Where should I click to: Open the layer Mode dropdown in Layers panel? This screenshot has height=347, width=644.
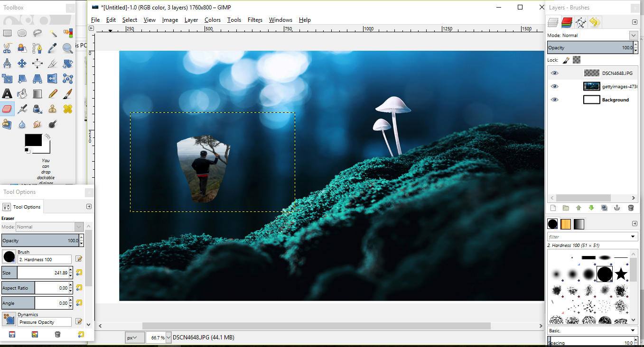(634, 36)
